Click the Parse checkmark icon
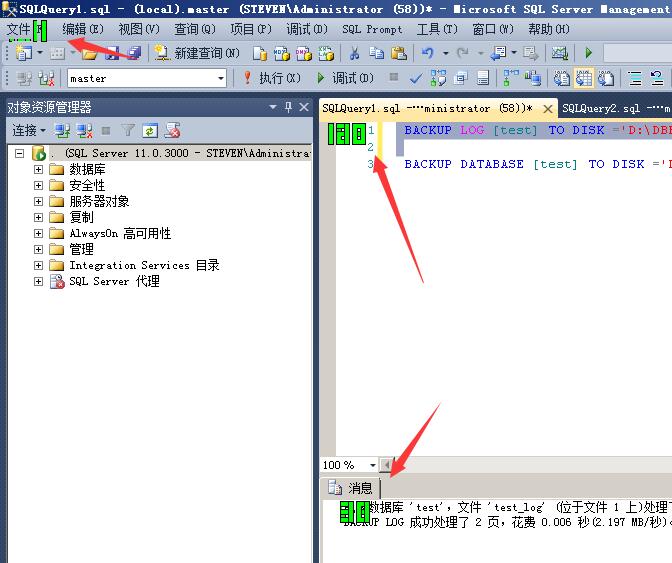The image size is (672, 563). point(416,78)
